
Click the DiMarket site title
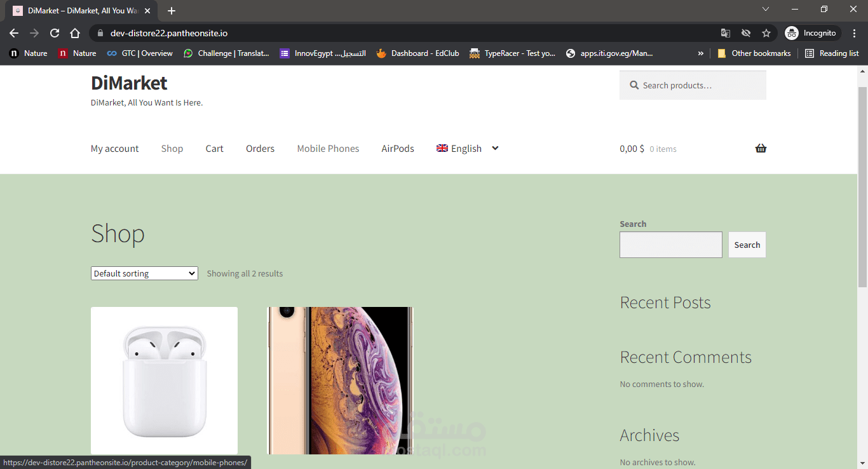coord(129,83)
